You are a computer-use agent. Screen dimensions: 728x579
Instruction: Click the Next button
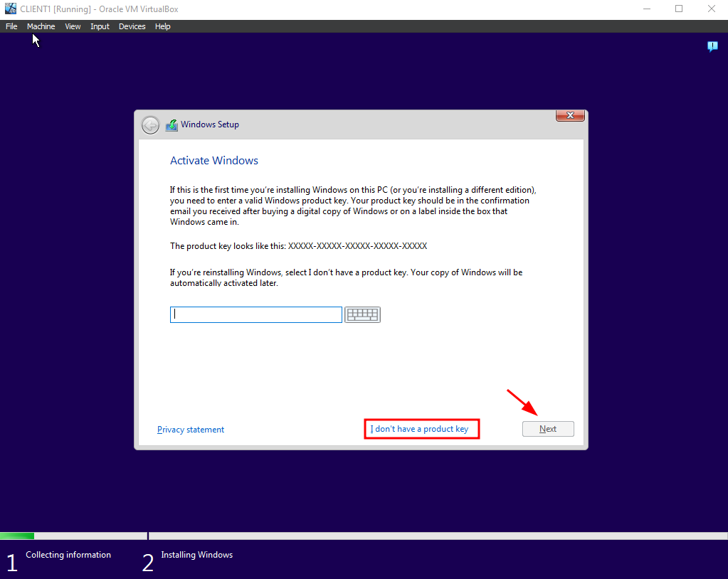548,429
